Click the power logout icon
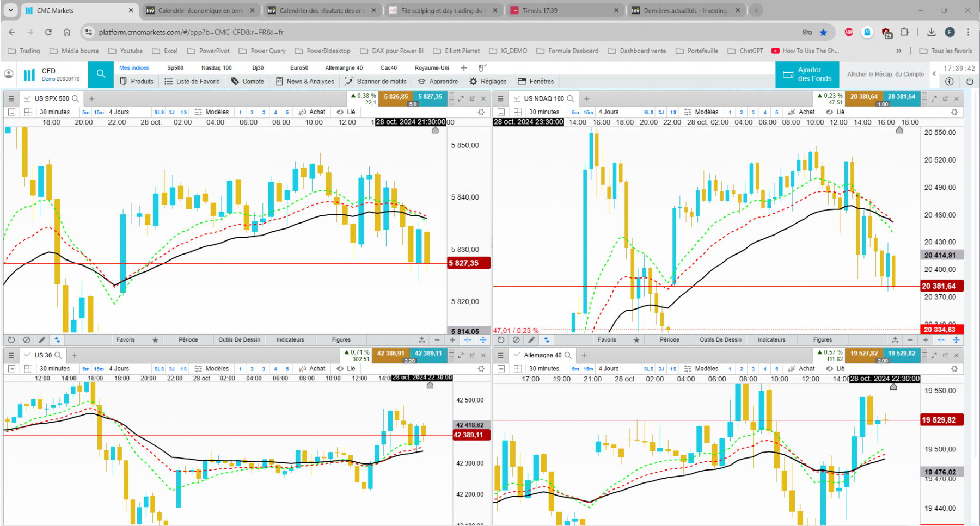The image size is (980, 526). pyautogui.click(x=970, y=81)
